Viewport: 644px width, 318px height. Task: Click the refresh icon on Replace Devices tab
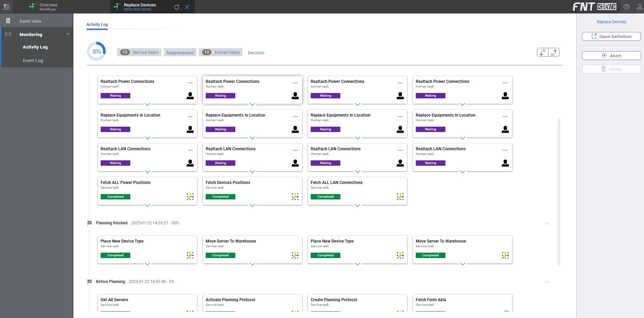click(x=176, y=7)
